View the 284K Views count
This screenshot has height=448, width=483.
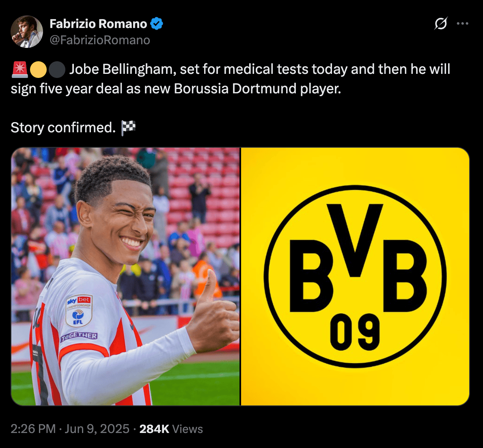click(x=171, y=429)
